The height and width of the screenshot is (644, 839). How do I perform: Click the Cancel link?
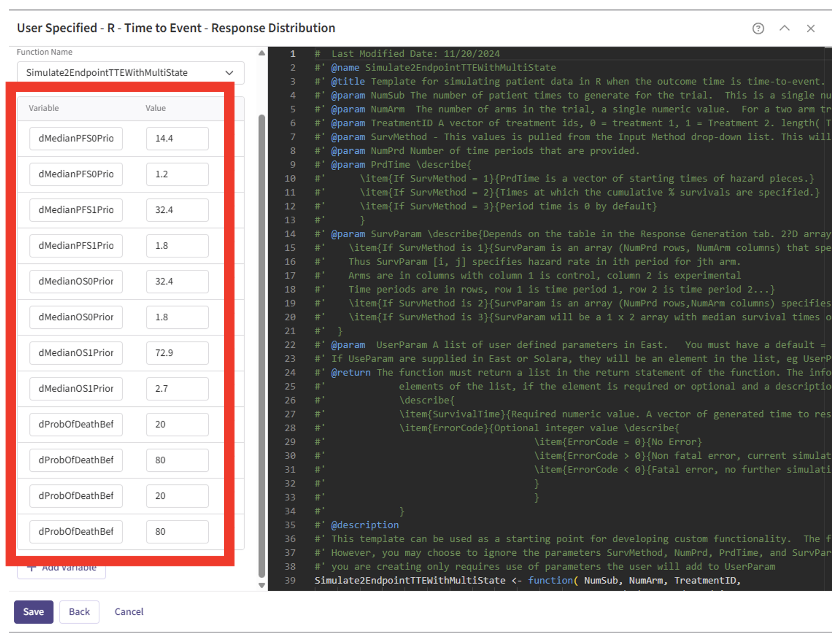pyautogui.click(x=129, y=612)
